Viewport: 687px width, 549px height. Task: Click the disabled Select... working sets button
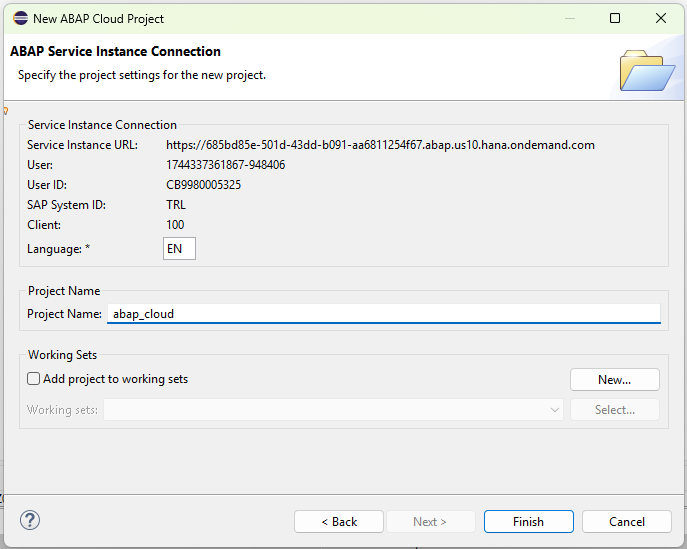pos(615,410)
